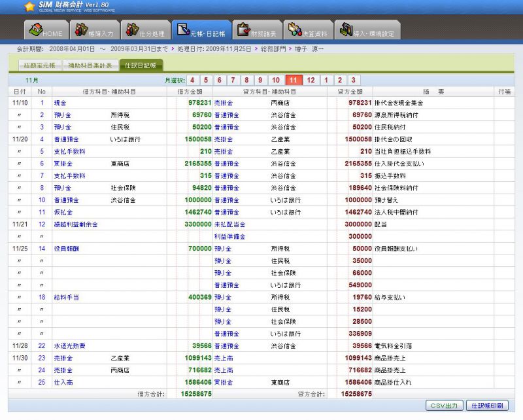
Task: Click the 決算資料 navigation icon
Action: (295, 31)
